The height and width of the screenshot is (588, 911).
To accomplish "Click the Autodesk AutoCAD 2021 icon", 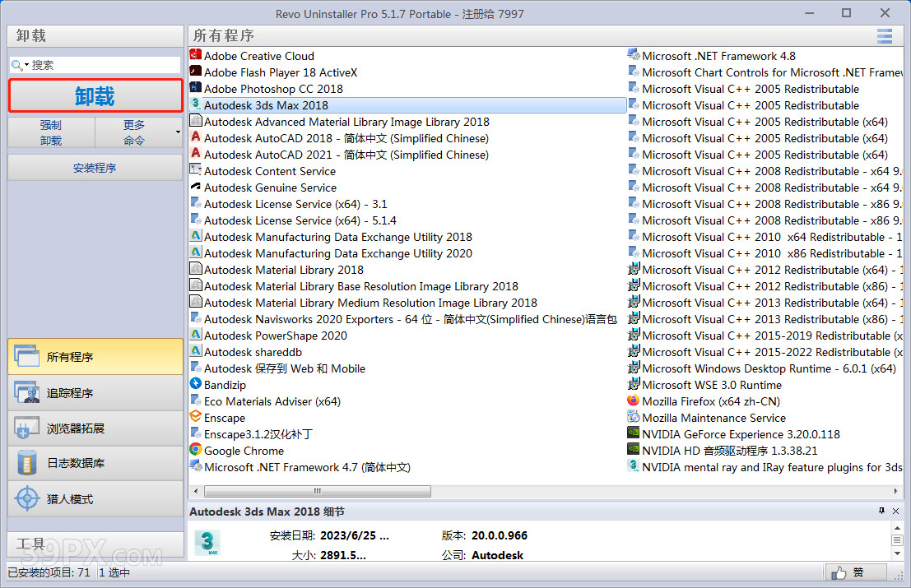I will 196,154.
